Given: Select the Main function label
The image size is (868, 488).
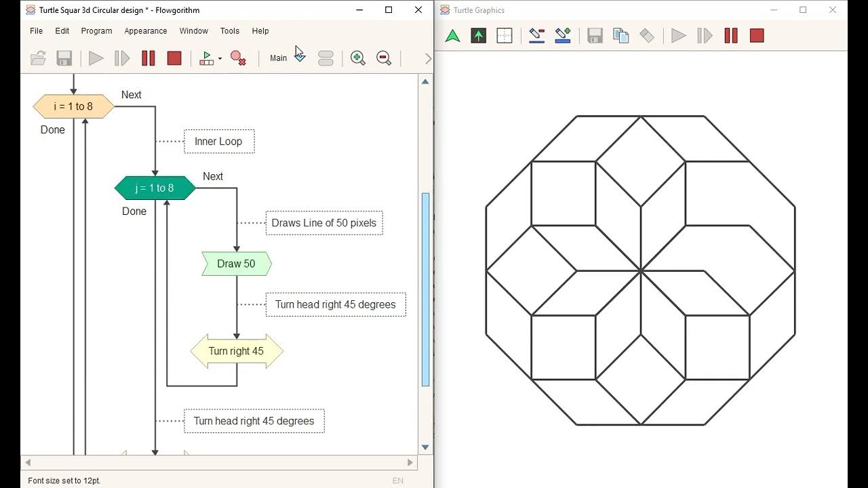Looking at the screenshot, I should pyautogui.click(x=278, y=58).
